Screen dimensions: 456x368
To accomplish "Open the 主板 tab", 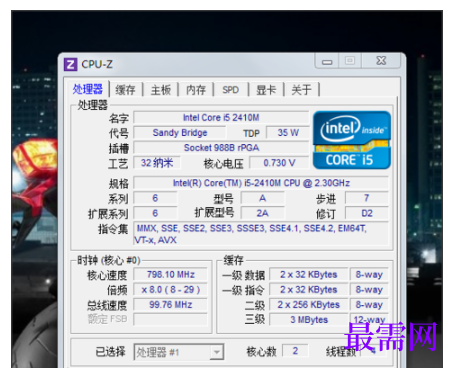I will pos(161,90).
